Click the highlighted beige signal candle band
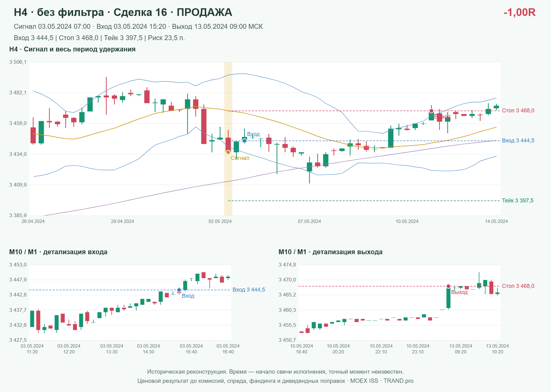Screen dimensions: 551x392 pyautogui.click(x=228, y=139)
